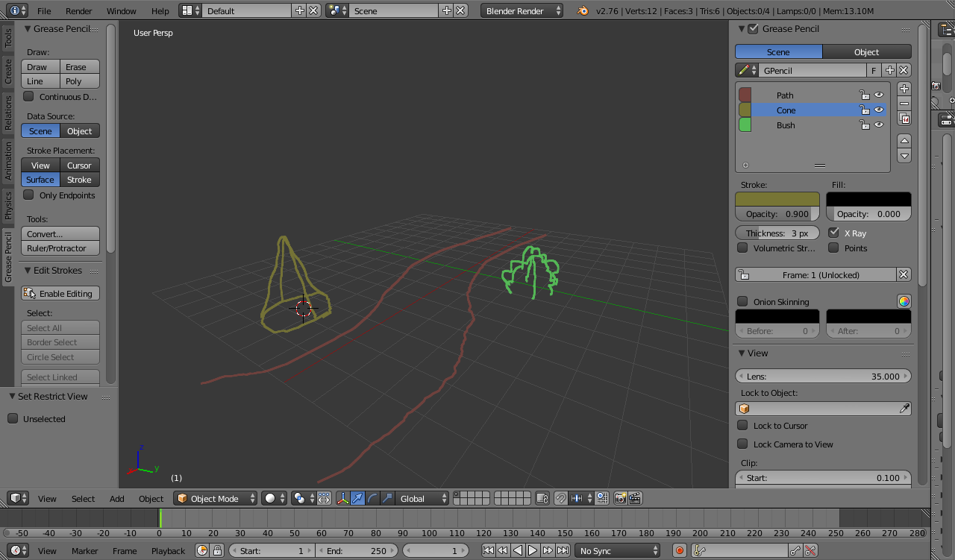This screenshot has height=560, width=955.
Task: Hide the Cone layer
Action: [x=879, y=110]
